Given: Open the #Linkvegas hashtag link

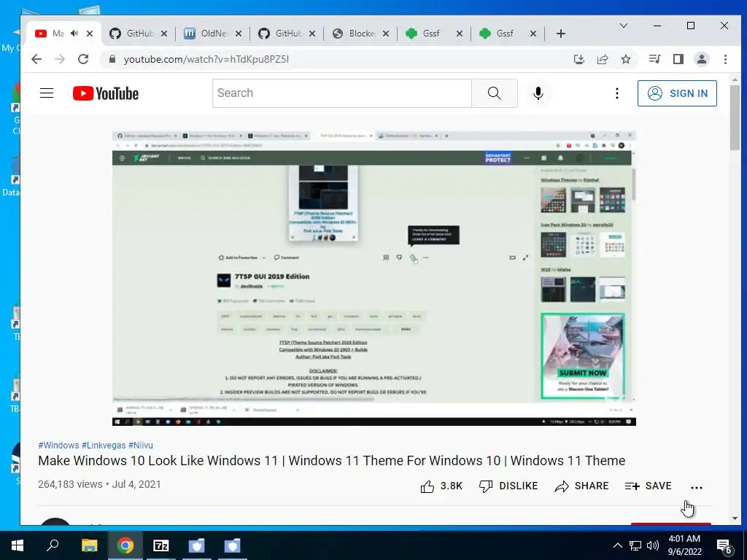Looking at the screenshot, I should 104,446.
